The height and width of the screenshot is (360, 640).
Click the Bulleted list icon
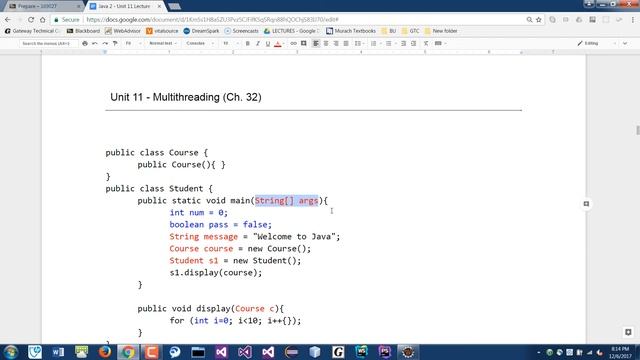tap(390, 43)
